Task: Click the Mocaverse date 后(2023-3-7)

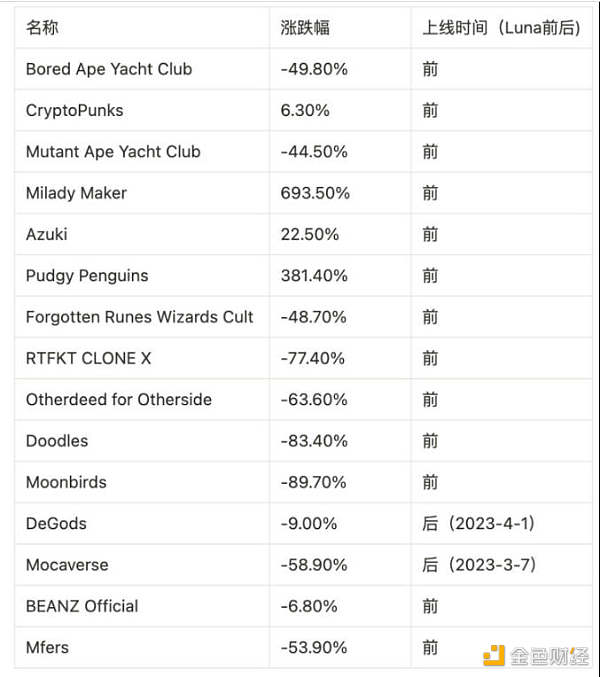Action: coord(479,565)
